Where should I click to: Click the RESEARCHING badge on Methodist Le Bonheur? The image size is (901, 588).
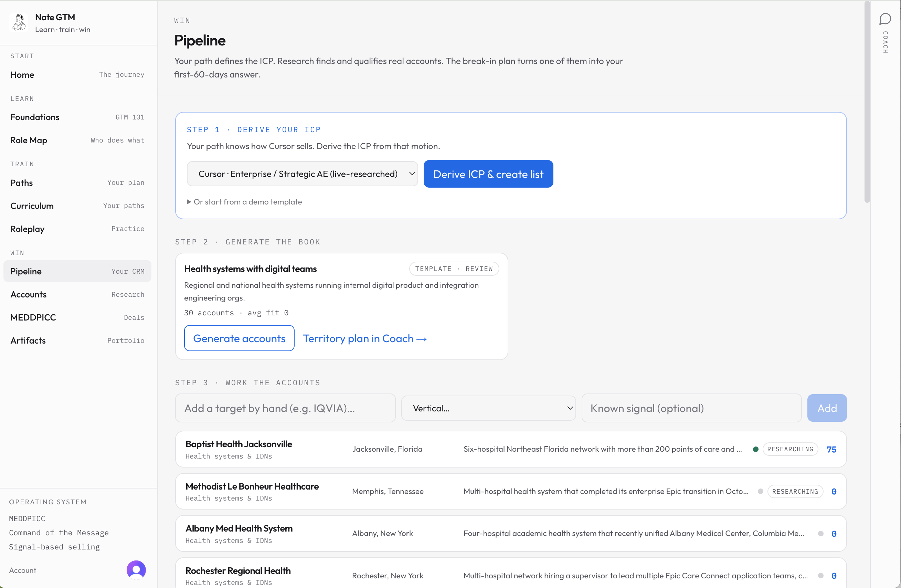point(795,491)
